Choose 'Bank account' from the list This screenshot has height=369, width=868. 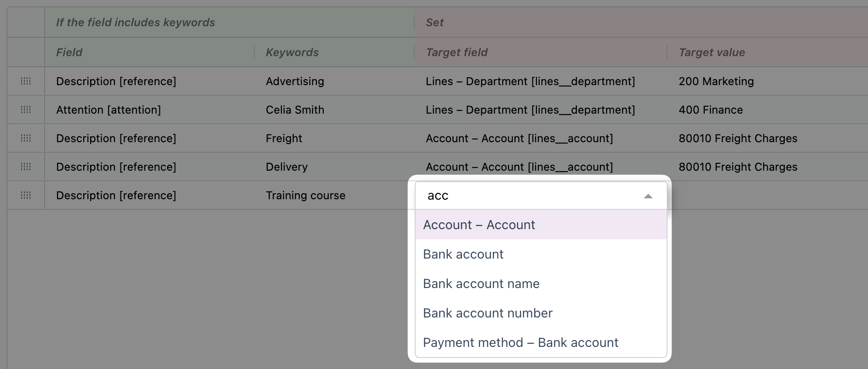pos(541,254)
